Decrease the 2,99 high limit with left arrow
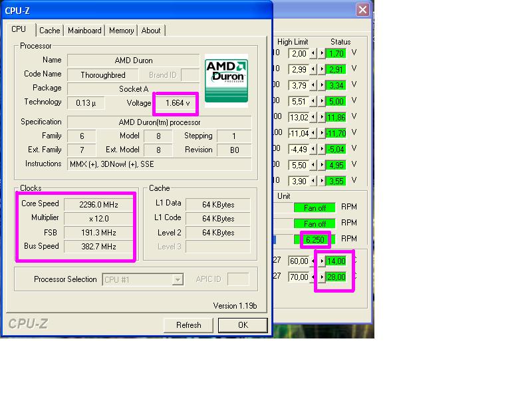The image size is (532, 399). [313, 70]
